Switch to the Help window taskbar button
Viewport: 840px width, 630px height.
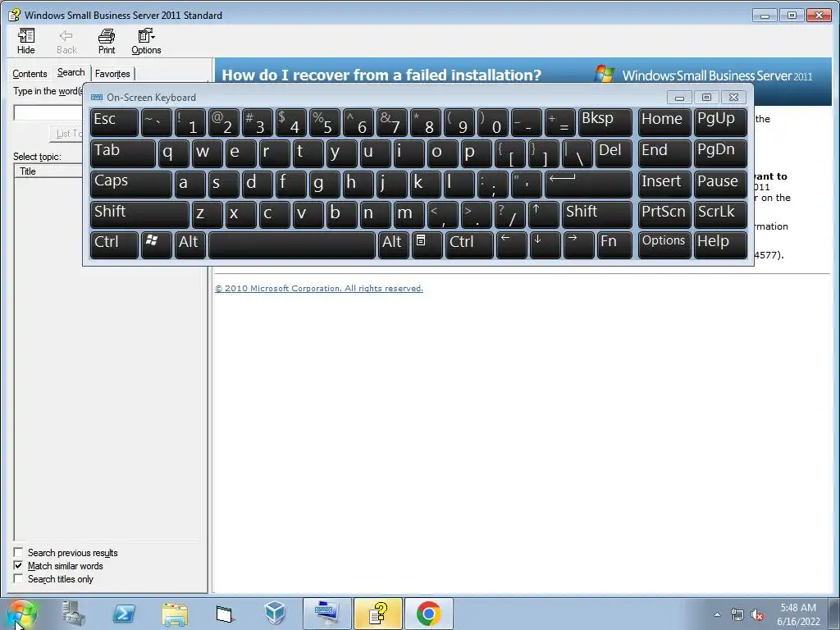click(377, 614)
